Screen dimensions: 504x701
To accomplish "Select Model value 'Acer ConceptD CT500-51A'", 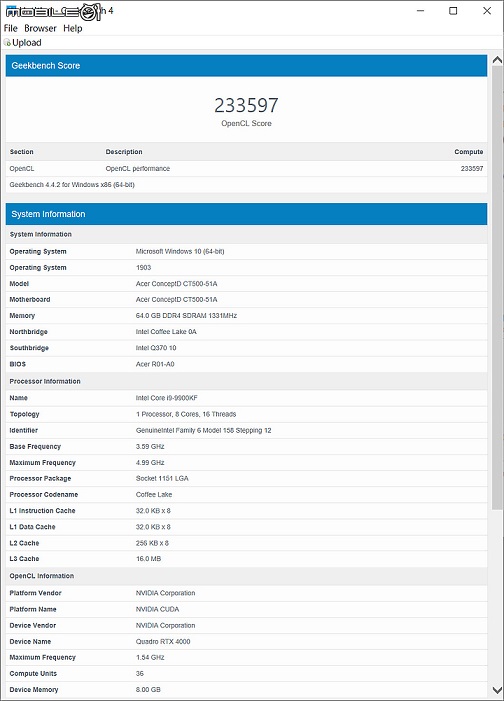I will pyautogui.click(x=176, y=283).
